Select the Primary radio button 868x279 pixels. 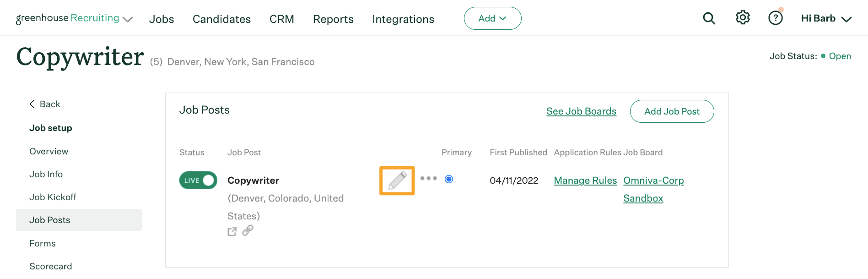[449, 179]
